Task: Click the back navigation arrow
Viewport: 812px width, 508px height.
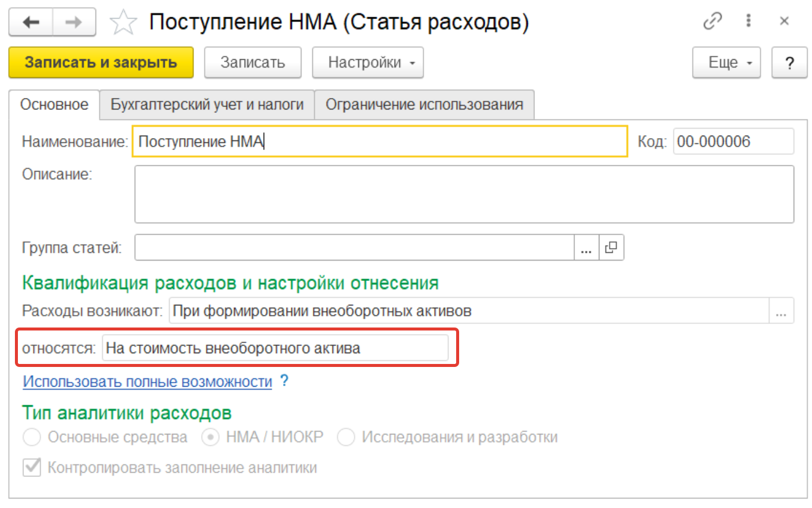Action: (x=30, y=22)
